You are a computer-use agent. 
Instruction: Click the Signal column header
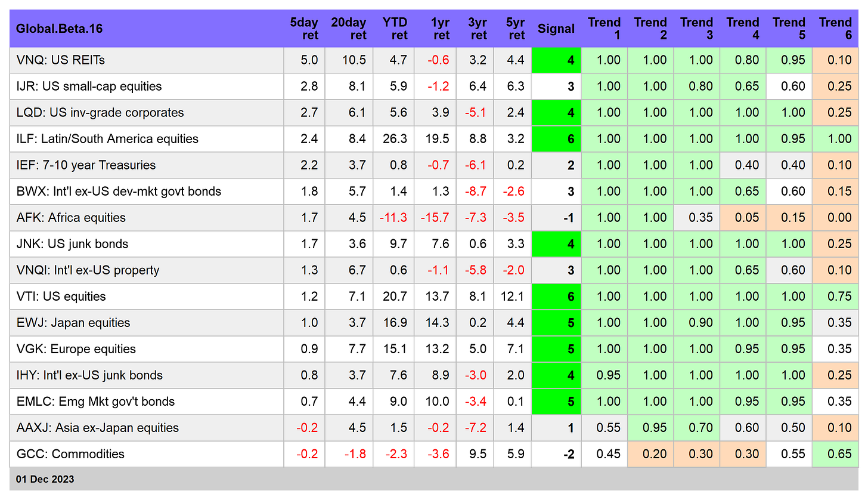556,29
